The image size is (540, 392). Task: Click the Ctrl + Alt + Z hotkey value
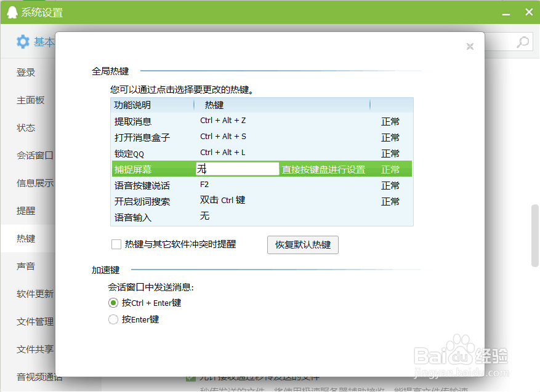pos(223,121)
